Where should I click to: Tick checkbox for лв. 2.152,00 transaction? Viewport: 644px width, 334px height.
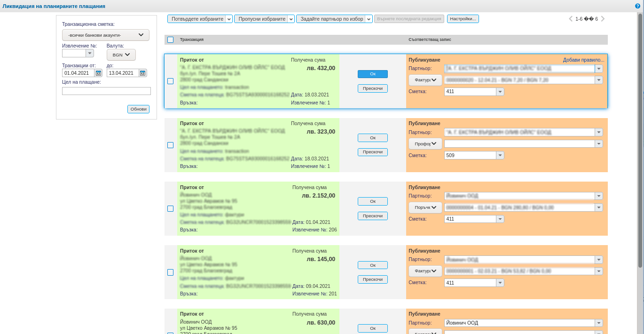(170, 208)
